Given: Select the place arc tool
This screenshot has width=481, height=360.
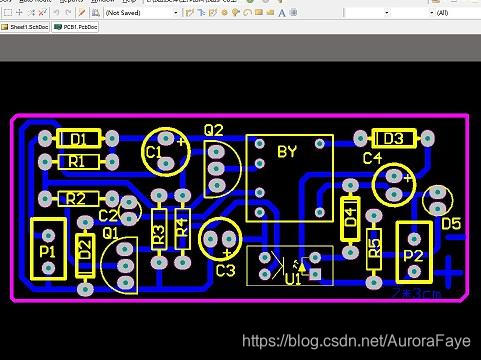Looking at the screenshot, I should coord(247,13).
